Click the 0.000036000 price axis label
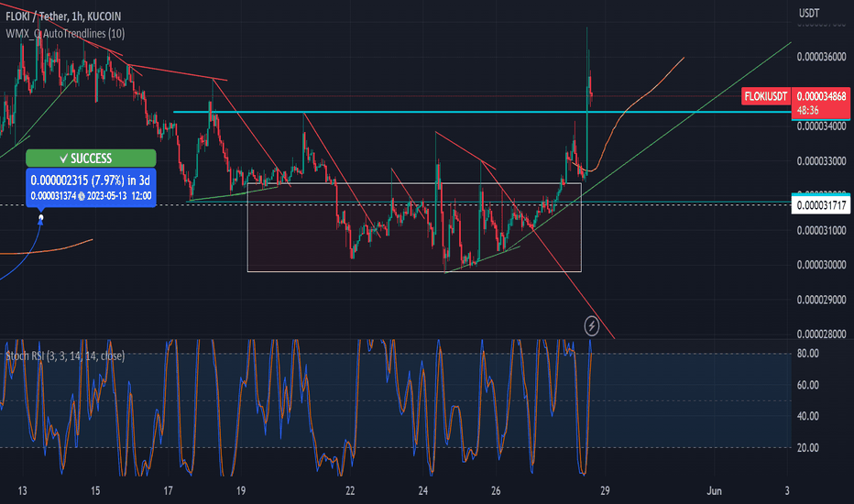The width and height of the screenshot is (854, 504). point(821,57)
